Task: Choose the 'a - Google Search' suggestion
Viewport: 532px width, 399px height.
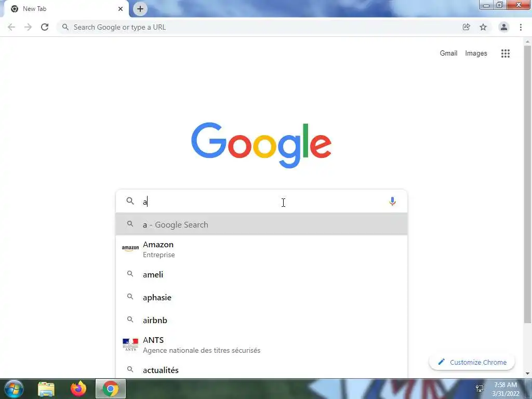Action: click(x=261, y=224)
